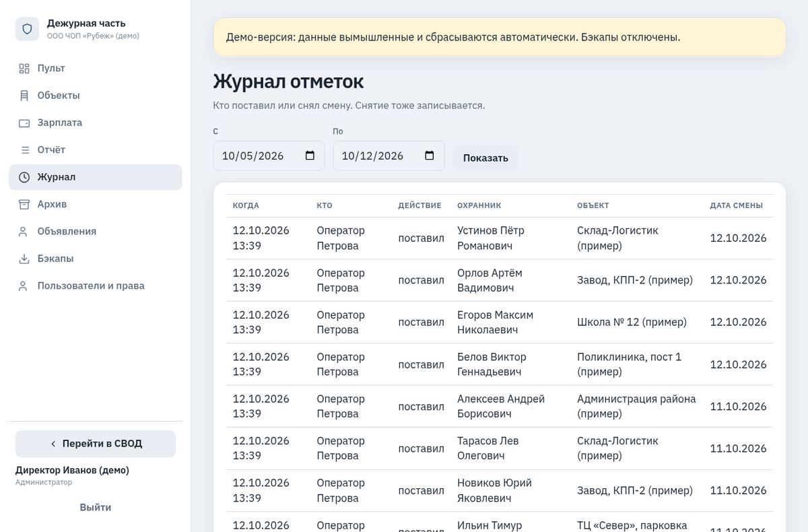Click the ДАТА СМЕНЫ column header
This screenshot has height=532, width=808.
click(736, 205)
